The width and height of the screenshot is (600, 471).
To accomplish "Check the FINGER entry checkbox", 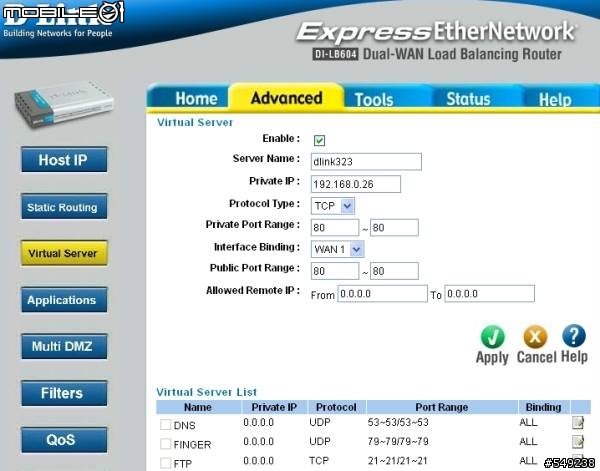I will pyautogui.click(x=166, y=443).
